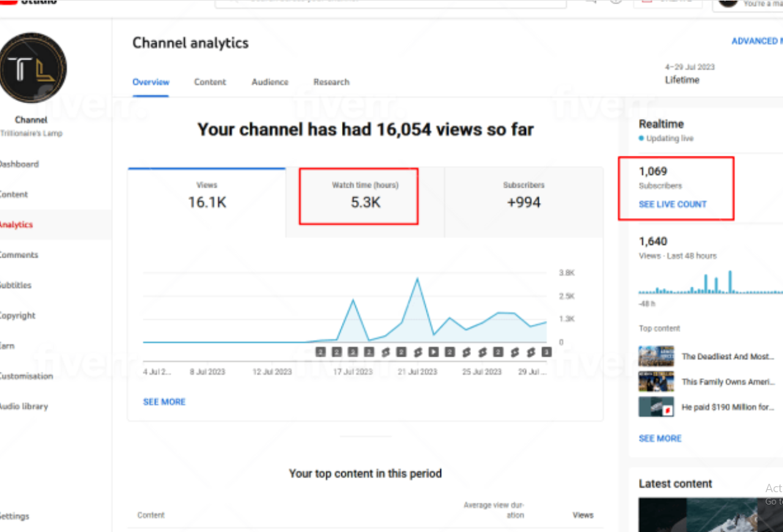This screenshot has width=783, height=532.
Task: Click SEE MORE below the views chart
Action: 164,402
